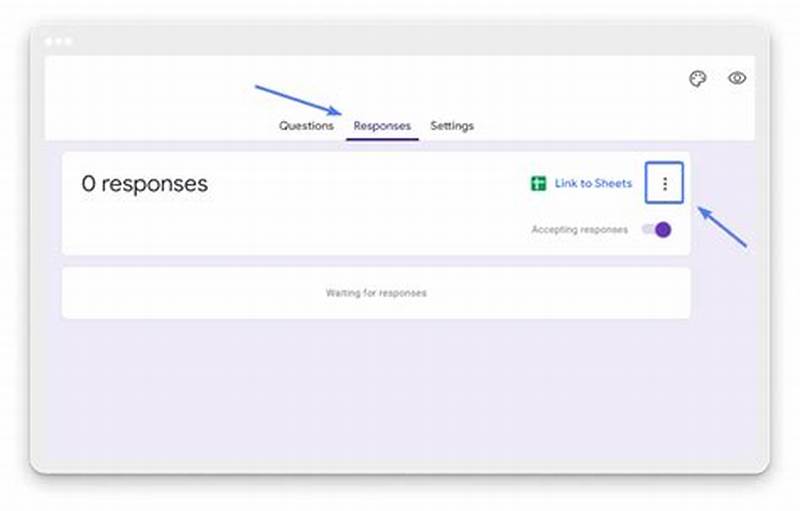
Task: Preview the form with the eye icon
Action: coord(737,78)
